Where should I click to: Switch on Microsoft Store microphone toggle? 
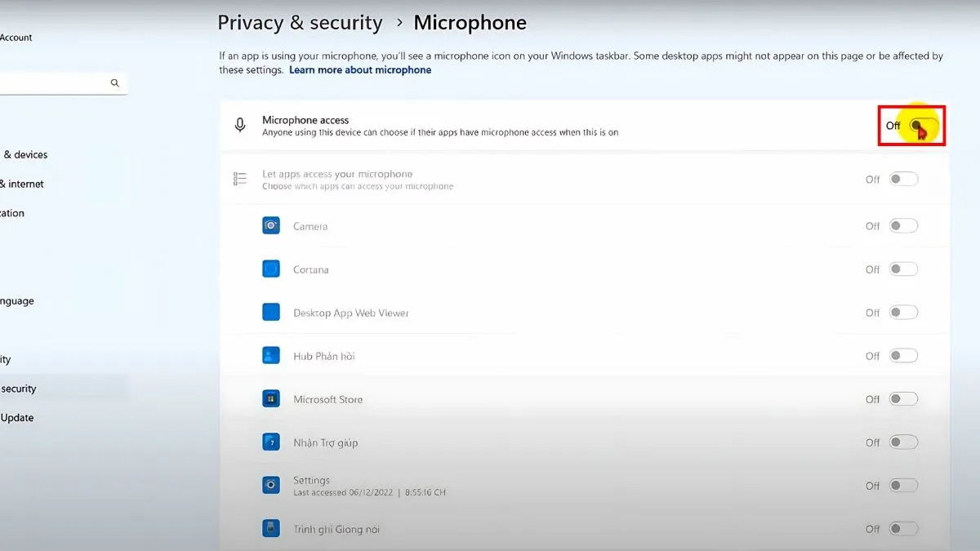coord(904,399)
